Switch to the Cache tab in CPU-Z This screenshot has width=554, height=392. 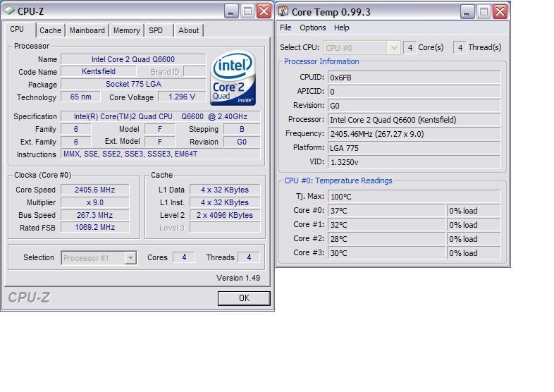(50, 30)
